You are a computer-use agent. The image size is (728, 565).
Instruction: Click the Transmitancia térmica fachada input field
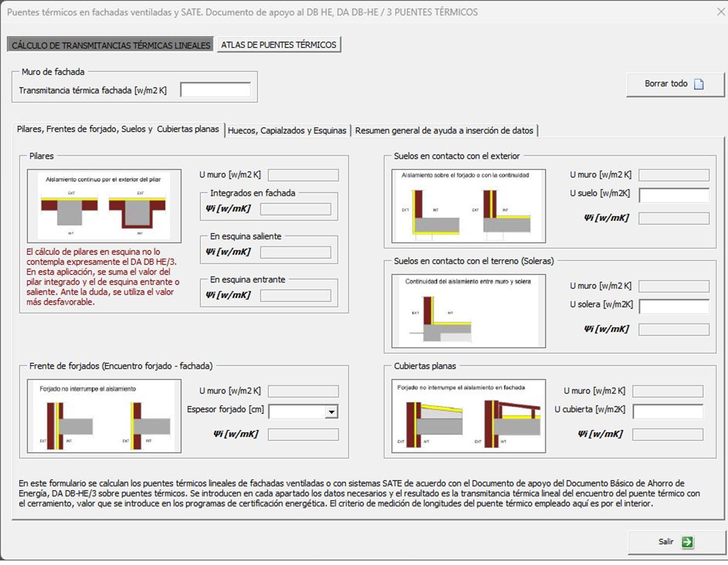pos(215,90)
